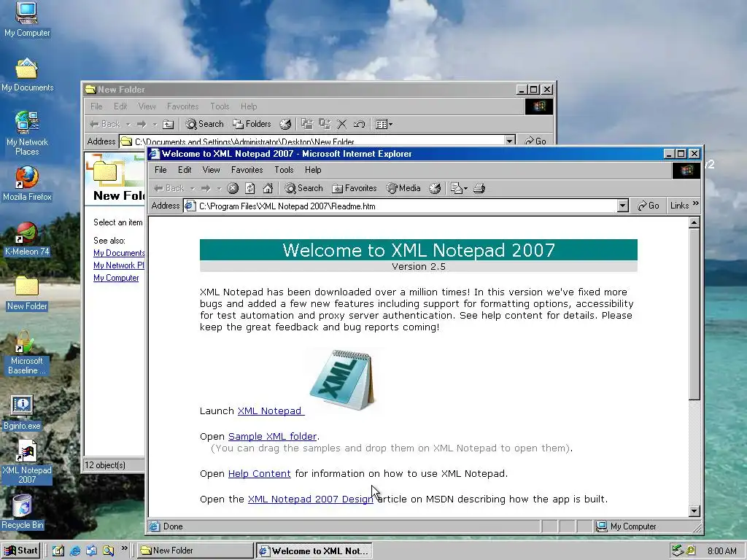
Task: Click Delete icon in New Folder window
Action: tap(342, 124)
